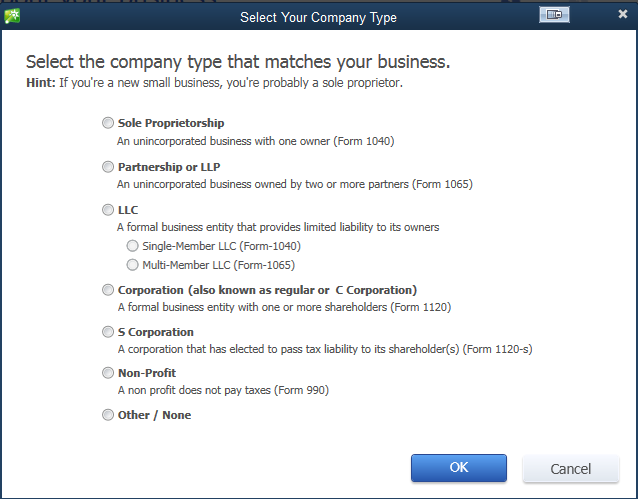Select the LLC radio button
The image size is (638, 499).
[108, 210]
